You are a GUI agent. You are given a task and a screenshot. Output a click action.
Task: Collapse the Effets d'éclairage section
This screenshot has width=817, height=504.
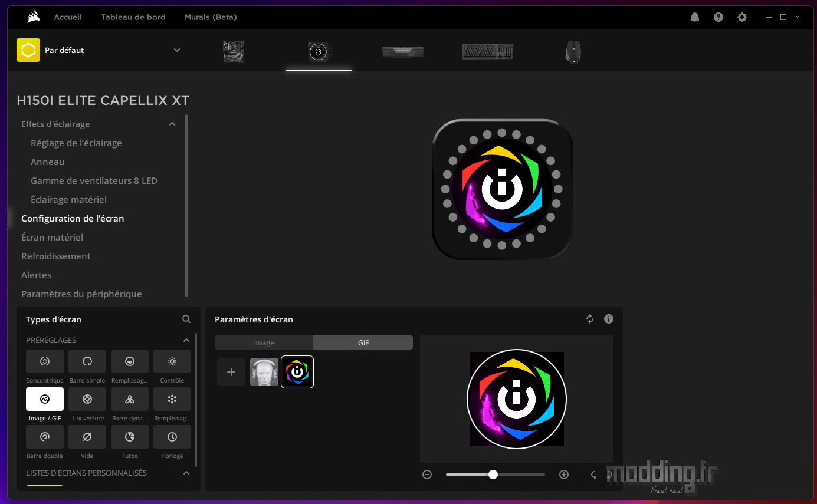pyautogui.click(x=172, y=124)
